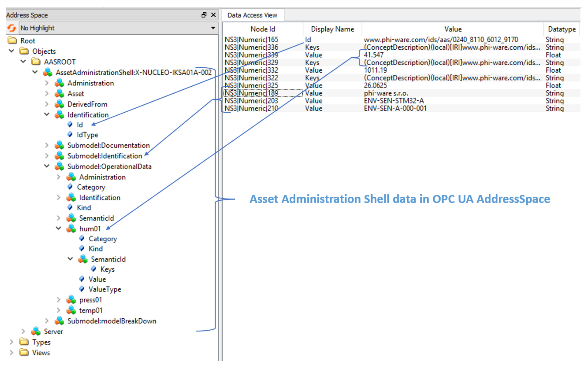588x369 pixels.
Task: Expand the Submodel:Documentation node
Action: click(47, 145)
